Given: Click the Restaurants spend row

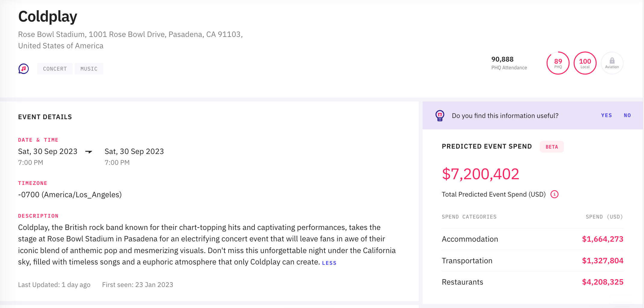Looking at the screenshot, I should coord(532,282).
